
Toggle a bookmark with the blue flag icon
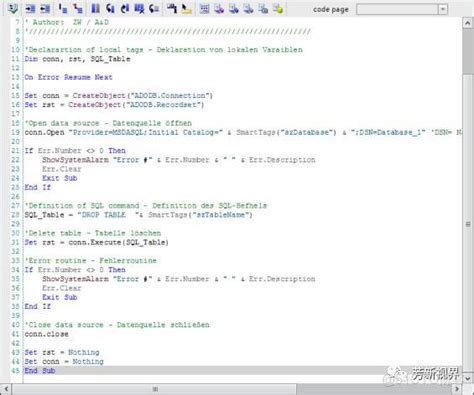96,8
